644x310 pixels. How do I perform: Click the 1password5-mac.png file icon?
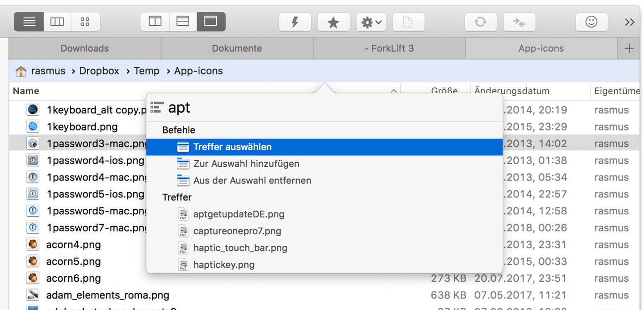[33, 211]
